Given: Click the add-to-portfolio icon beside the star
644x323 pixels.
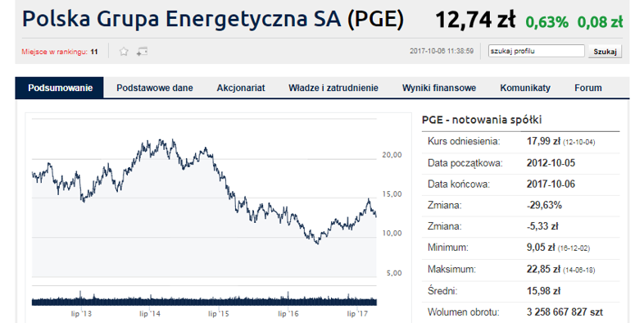Looking at the screenshot, I should pyautogui.click(x=142, y=52).
